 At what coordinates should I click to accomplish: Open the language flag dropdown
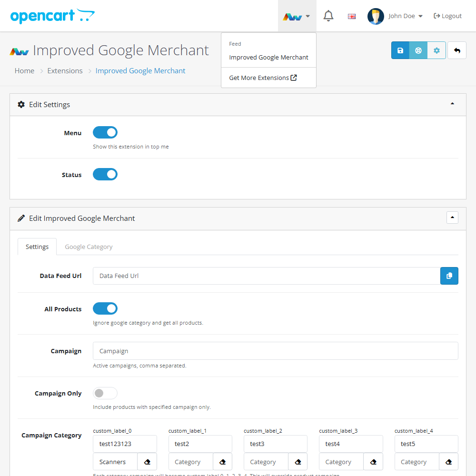351,16
